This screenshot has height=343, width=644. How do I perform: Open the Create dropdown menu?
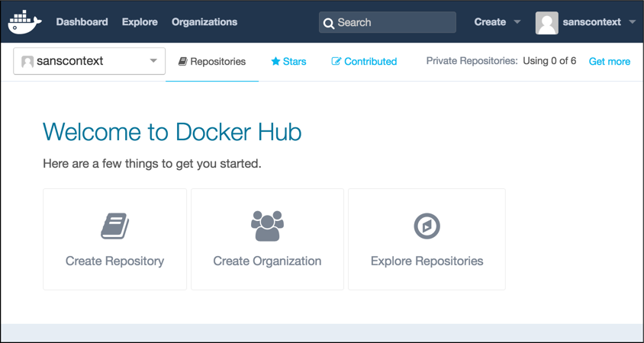tap(497, 22)
